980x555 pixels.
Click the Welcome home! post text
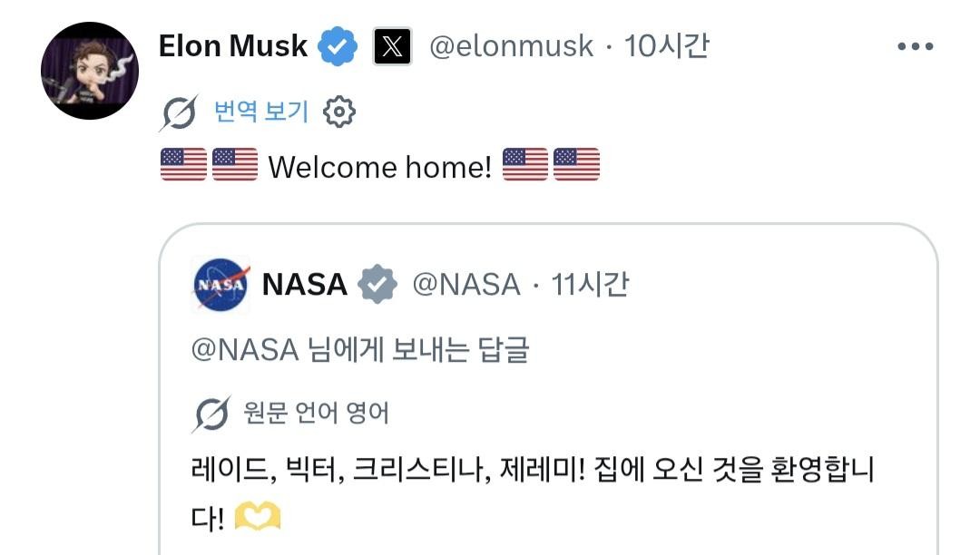pos(379,168)
